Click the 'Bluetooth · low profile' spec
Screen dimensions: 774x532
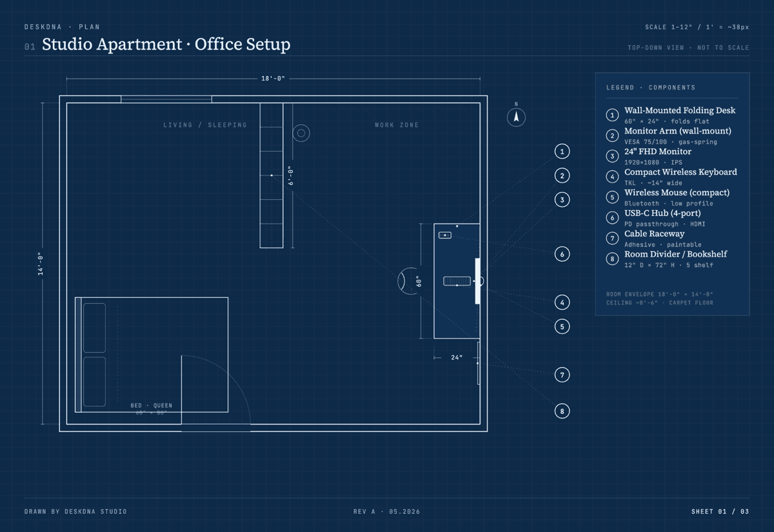pyautogui.click(x=669, y=204)
